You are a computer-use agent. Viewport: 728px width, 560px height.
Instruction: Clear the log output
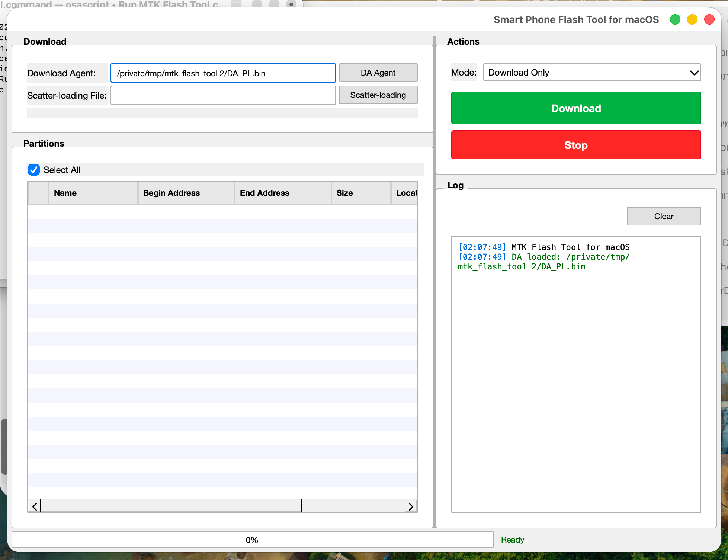pyautogui.click(x=664, y=216)
